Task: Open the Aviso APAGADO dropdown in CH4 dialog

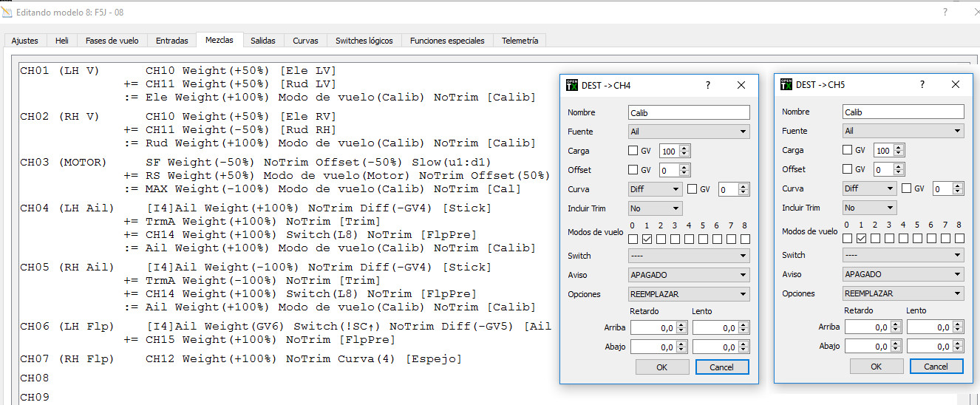Action: [689, 275]
